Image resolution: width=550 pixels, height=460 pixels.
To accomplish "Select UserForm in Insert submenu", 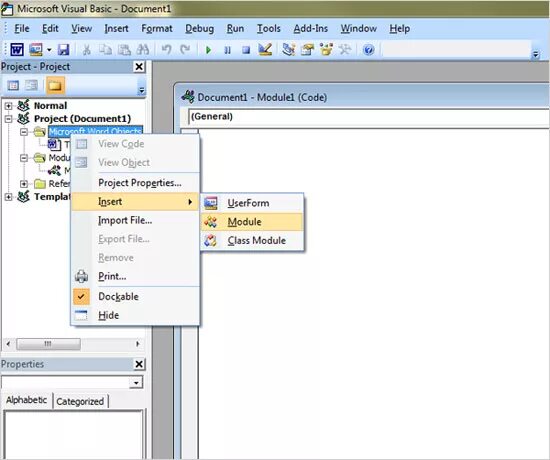I will 252,203.
